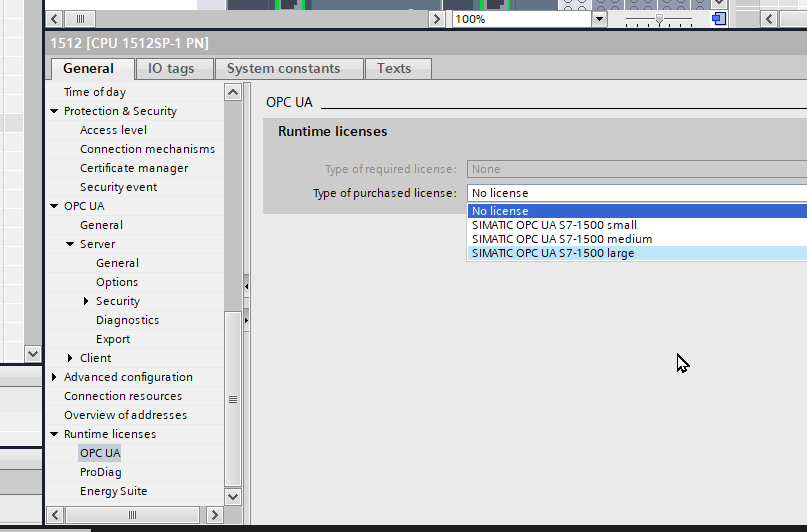Screen dimensions: 807x532
Task: Open Type of purchased license combo box
Action: (637, 193)
